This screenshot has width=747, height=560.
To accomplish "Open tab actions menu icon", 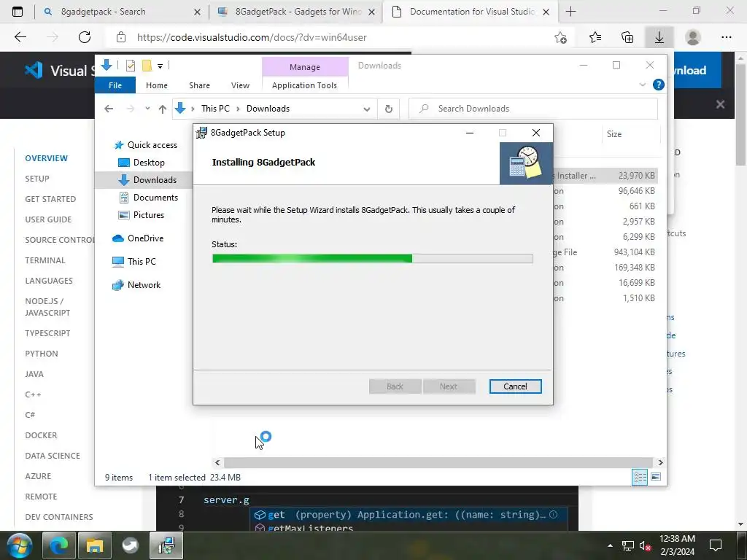I will [18, 12].
